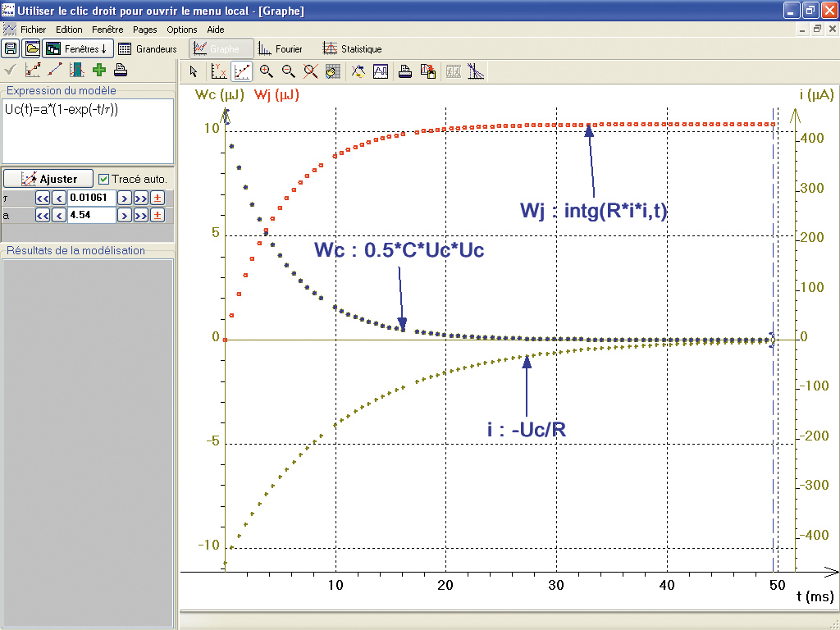Click the application icon in title bar
The width and height of the screenshot is (840, 630).
coord(8,10)
